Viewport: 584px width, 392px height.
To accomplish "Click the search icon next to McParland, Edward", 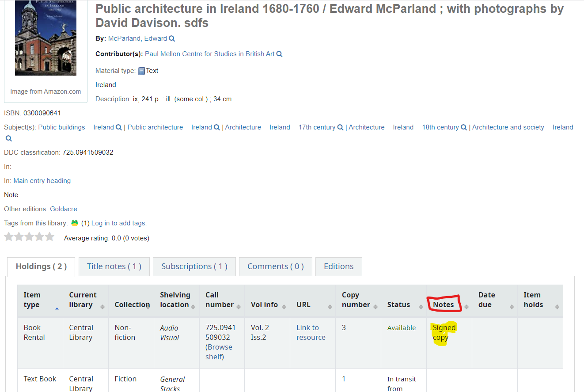I will [172, 39].
